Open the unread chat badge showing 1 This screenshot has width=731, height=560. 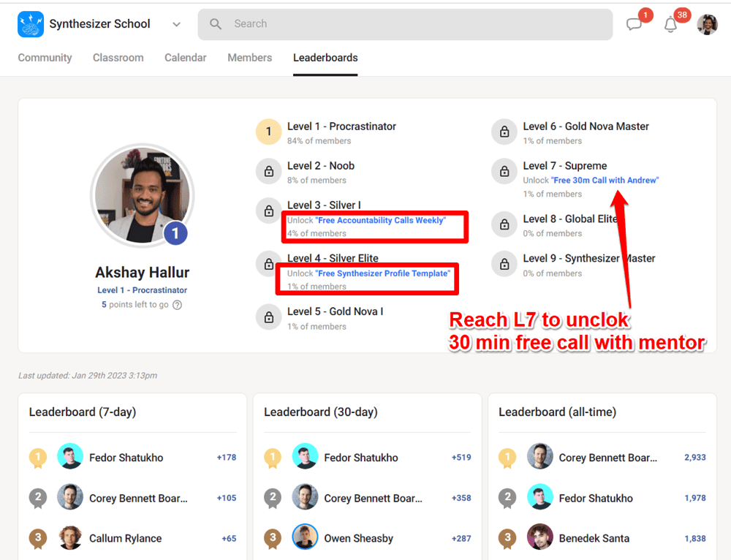click(645, 14)
